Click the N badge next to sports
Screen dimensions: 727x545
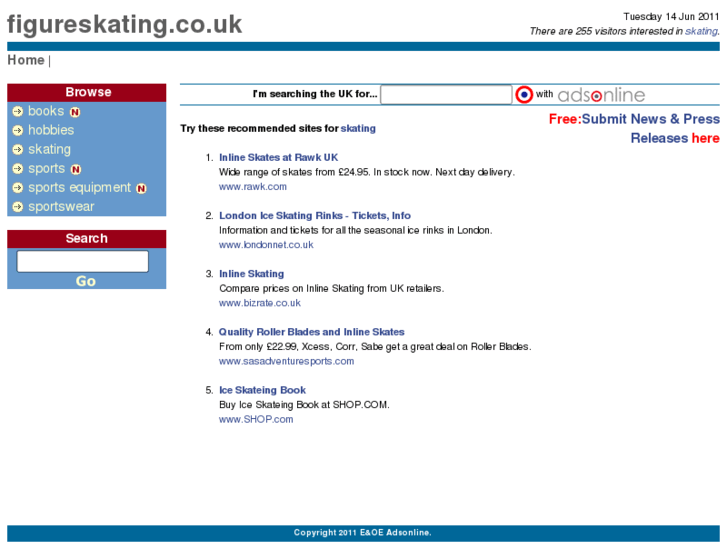[x=76, y=169]
